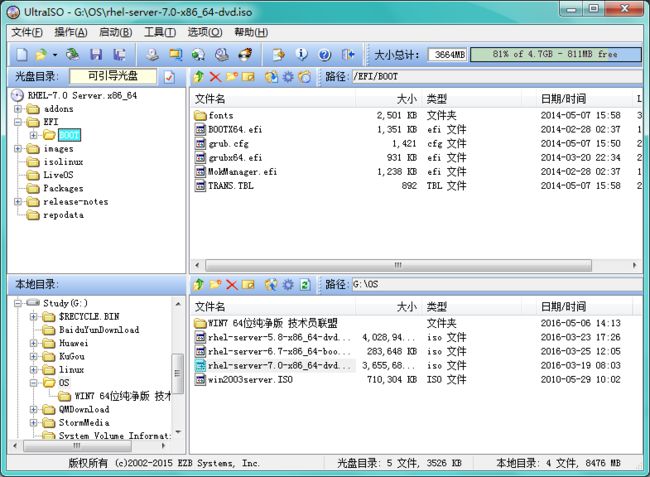Select the KuGou folder in the local tree
Image resolution: width=650 pixels, height=477 pixels.
[72, 356]
